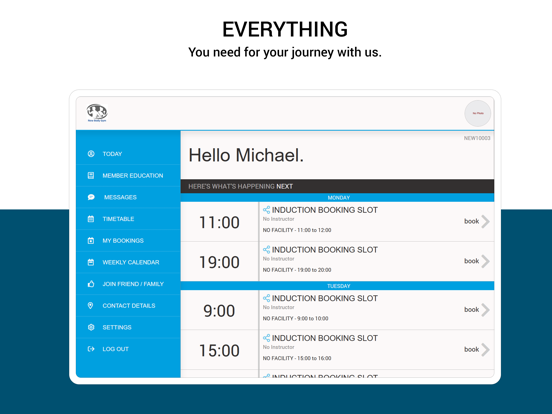Go to Messages
This screenshot has height=414, width=552.
click(128, 197)
